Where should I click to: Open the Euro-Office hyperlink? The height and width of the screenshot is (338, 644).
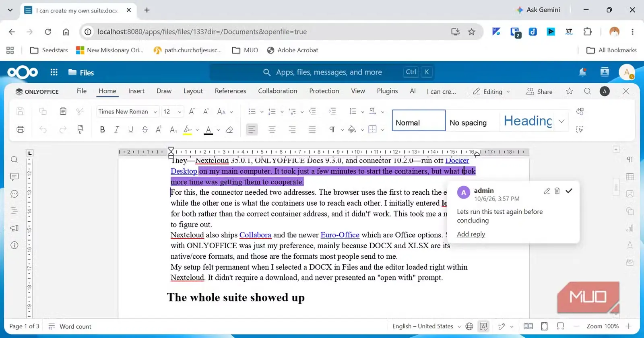click(340, 235)
